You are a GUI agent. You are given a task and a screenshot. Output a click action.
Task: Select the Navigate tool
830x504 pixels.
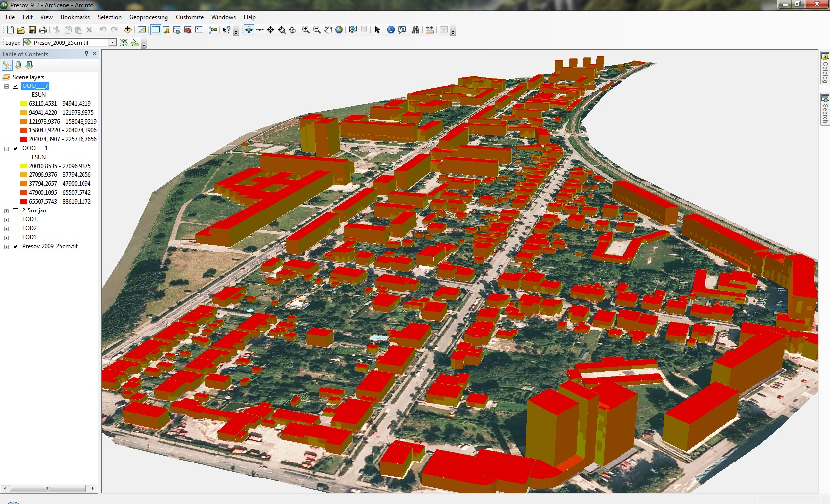tap(249, 30)
